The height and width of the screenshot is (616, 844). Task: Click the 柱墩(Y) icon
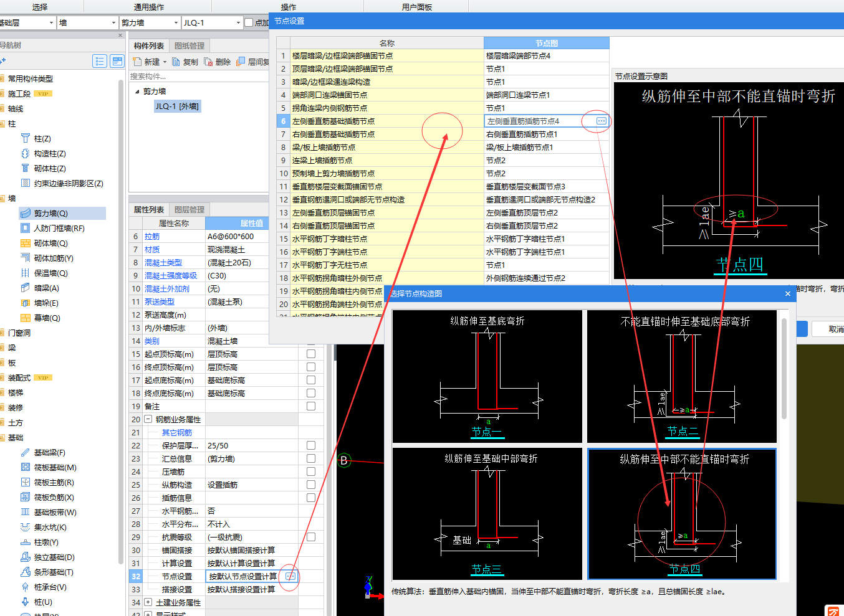point(26,542)
